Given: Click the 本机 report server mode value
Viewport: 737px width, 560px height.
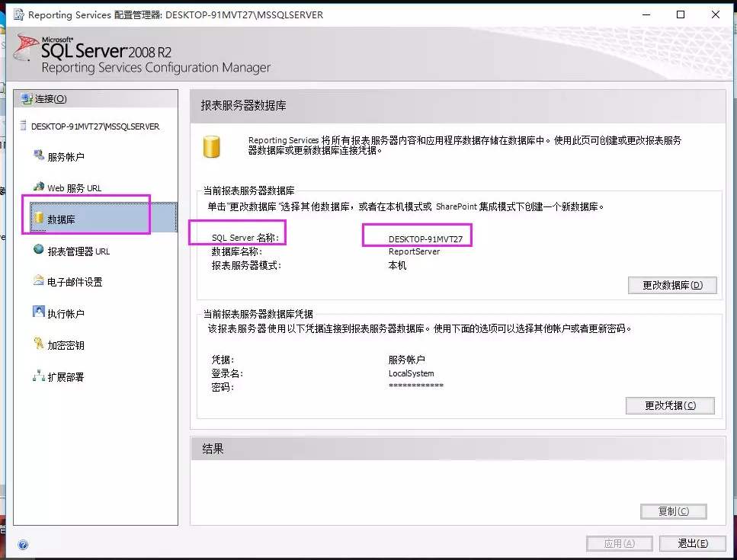Looking at the screenshot, I should (397, 265).
